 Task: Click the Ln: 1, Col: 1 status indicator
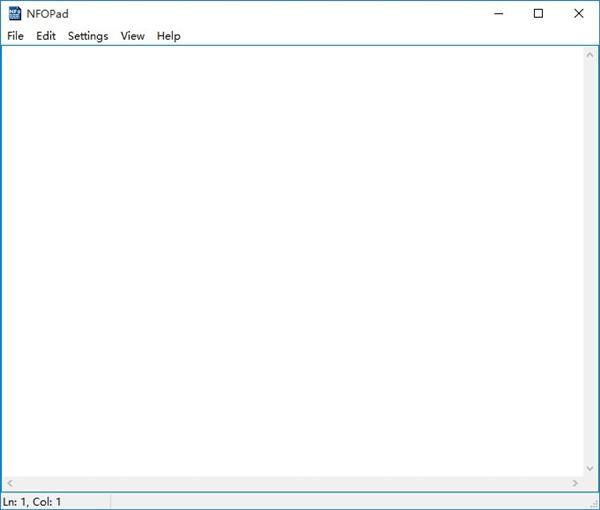[x=32, y=502]
